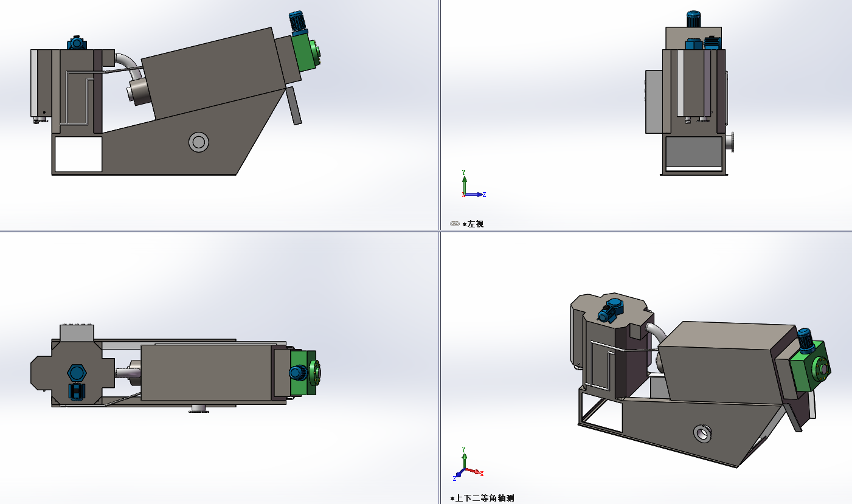The width and height of the screenshot is (852, 504).
Task: Select the topmost blue motor in the 左视 view
Action: (x=693, y=19)
